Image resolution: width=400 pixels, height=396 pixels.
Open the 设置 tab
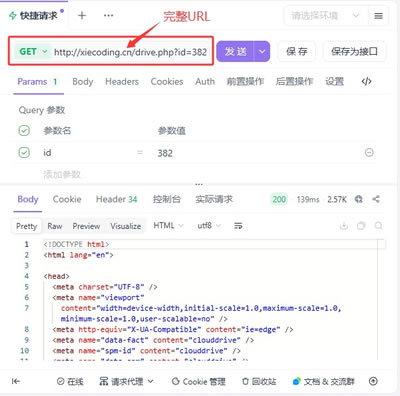tap(335, 82)
